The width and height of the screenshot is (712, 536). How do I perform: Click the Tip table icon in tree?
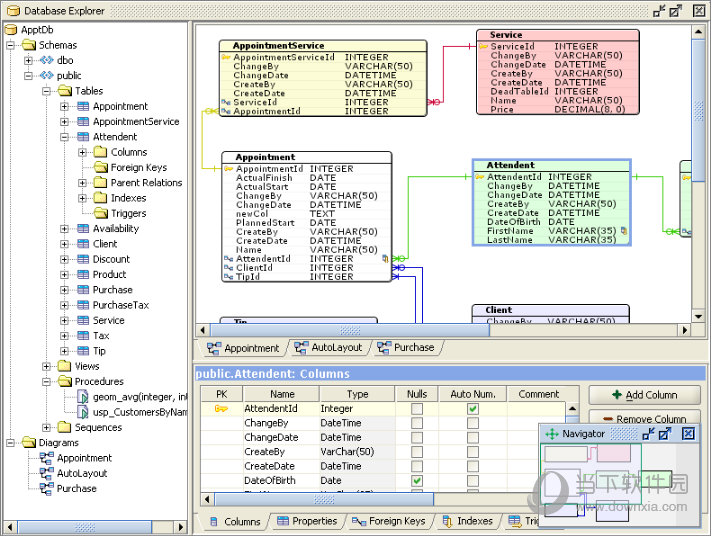coord(83,351)
